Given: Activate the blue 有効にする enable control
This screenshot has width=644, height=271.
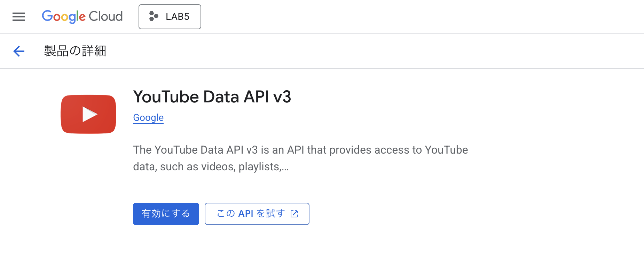Looking at the screenshot, I should tap(166, 214).
